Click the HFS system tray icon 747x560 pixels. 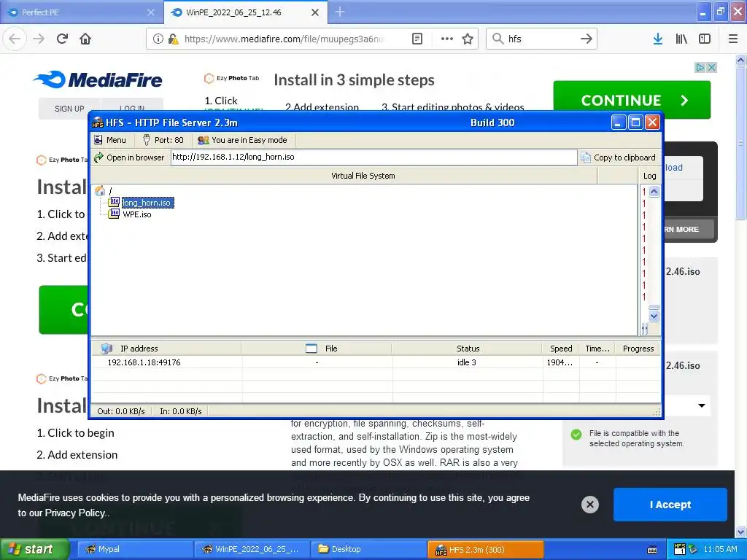point(680,549)
